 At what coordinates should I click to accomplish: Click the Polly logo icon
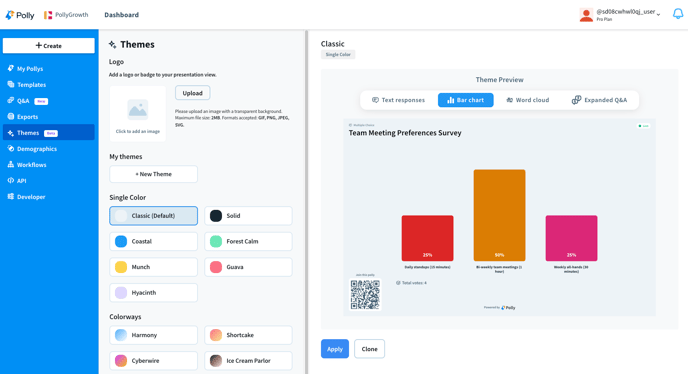coord(10,15)
